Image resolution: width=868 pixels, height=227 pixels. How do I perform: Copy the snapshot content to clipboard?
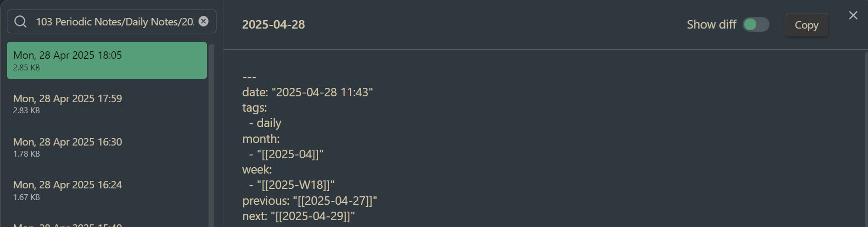(x=806, y=25)
